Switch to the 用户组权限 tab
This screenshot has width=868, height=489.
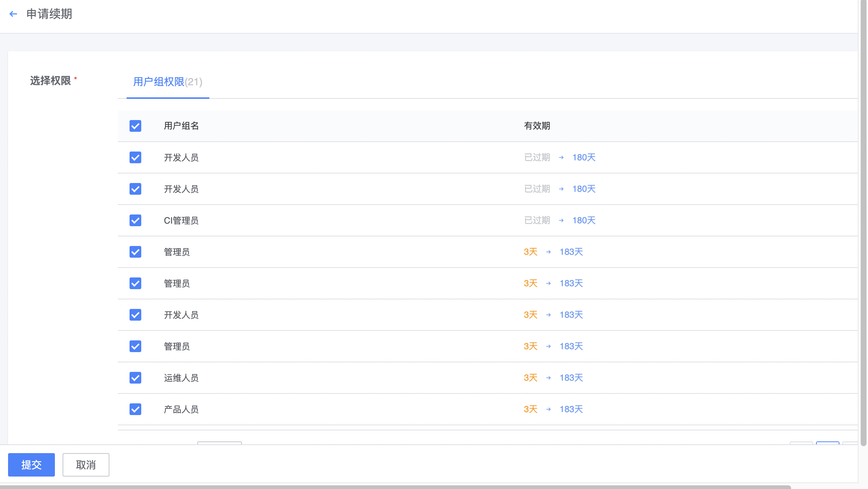click(x=168, y=82)
